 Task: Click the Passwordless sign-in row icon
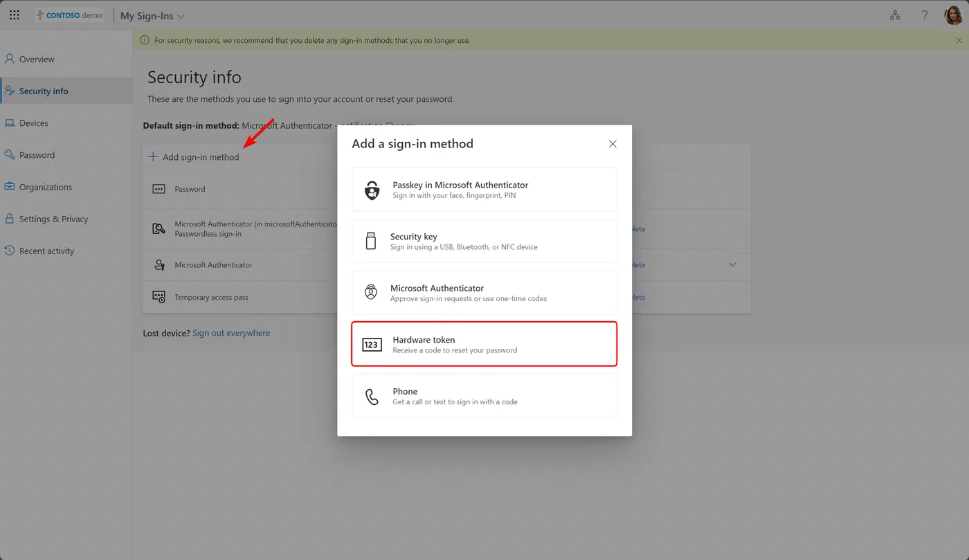point(159,228)
